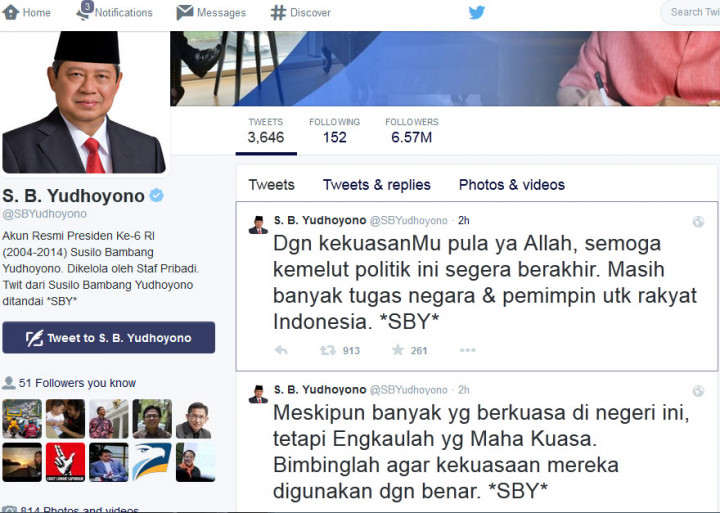Reply to the 'Dgn kekuasanMu' tweet
Screen dimensions: 720x513
(x=281, y=350)
